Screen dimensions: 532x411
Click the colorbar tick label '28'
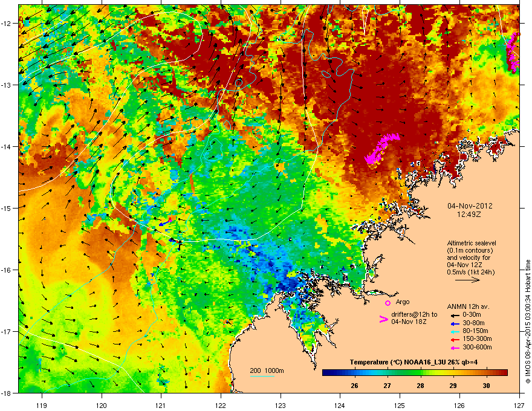point(420,386)
